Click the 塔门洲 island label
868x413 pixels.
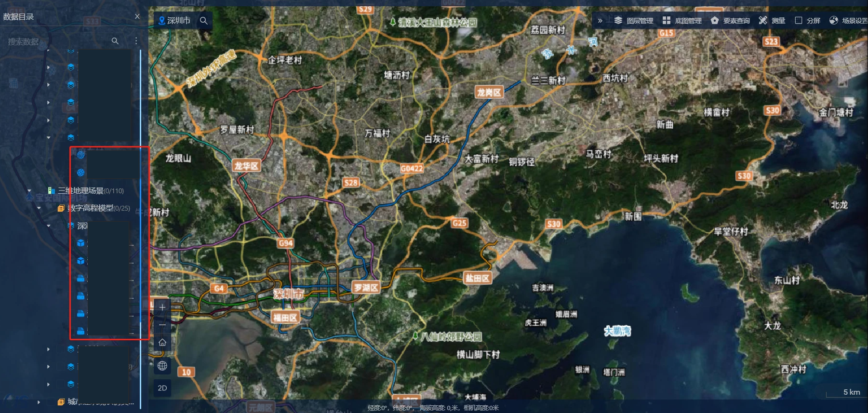click(614, 372)
